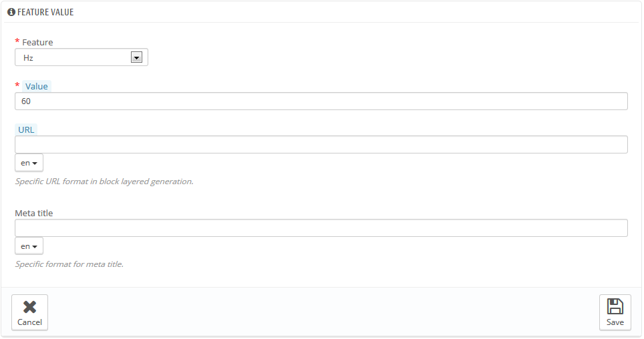
Task: Click the Cancel X icon
Action: pos(29,307)
